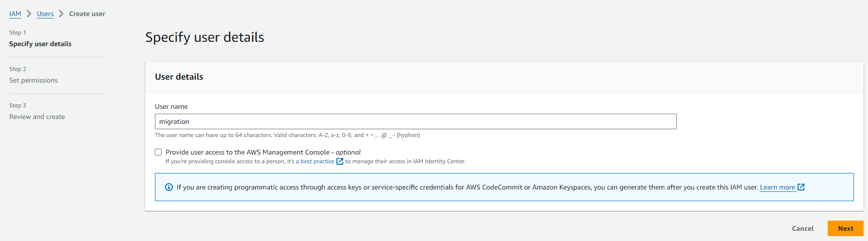Click the User name field label
Viewport: 868px width, 241px height.
pyautogui.click(x=171, y=106)
